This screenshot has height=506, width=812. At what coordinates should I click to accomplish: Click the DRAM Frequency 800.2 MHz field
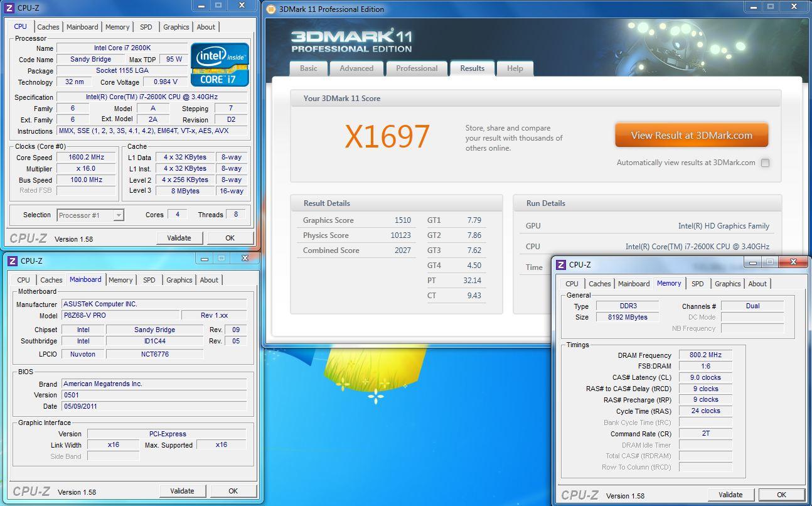705,355
